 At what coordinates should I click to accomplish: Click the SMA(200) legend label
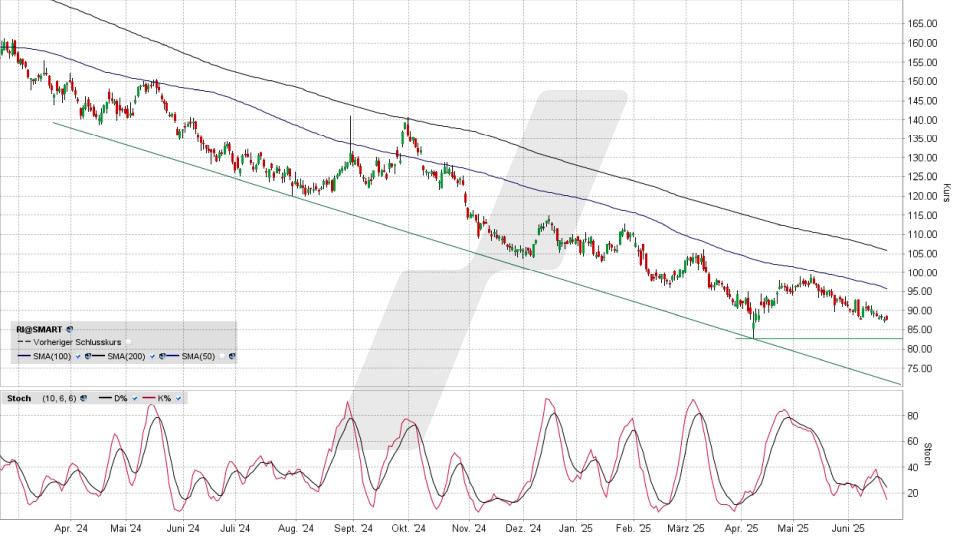(x=126, y=356)
